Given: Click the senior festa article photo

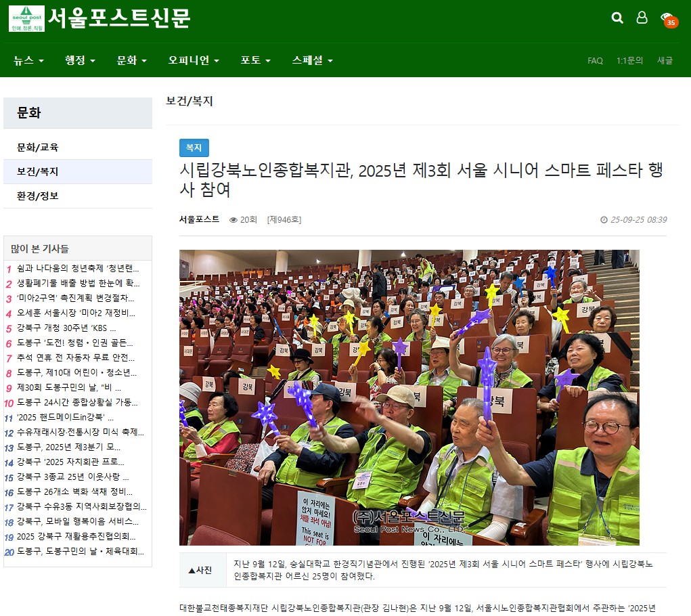Looking at the screenshot, I should click(409, 397).
